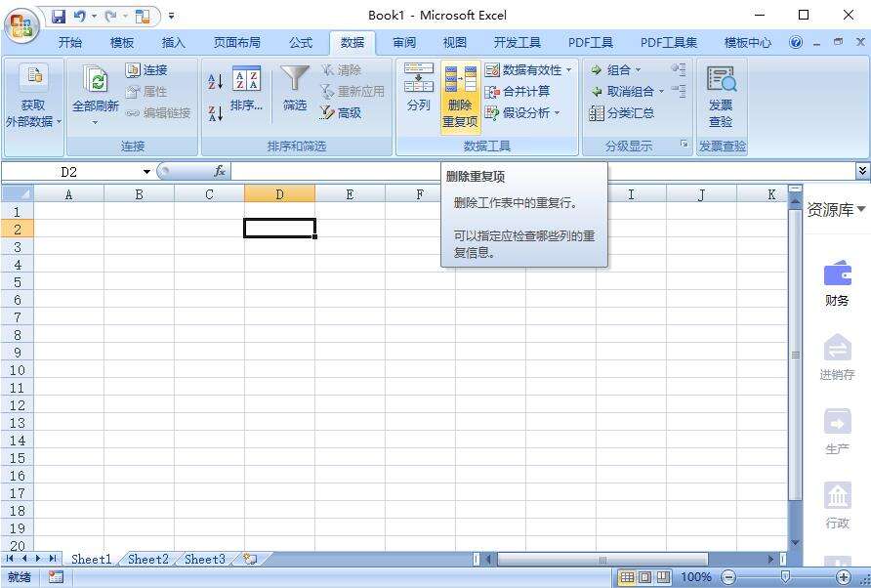Click the vertical scrollbar thumb

click(x=796, y=354)
